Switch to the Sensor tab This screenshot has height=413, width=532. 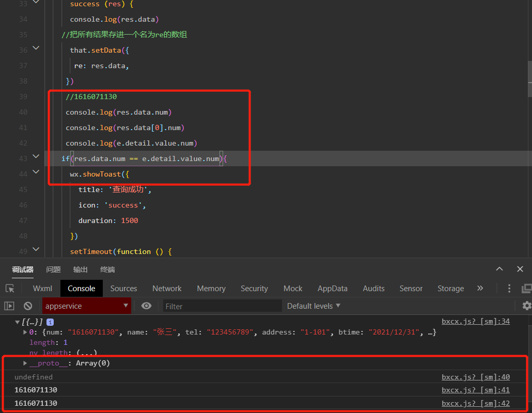coord(411,288)
